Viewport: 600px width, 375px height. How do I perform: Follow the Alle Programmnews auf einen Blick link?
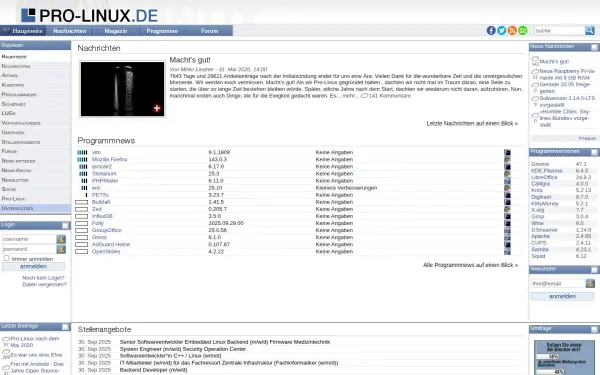click(x=470, y=265)
